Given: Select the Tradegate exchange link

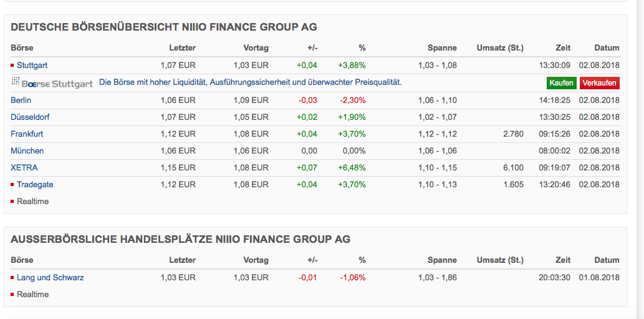Looking at the screenshot, I should click(x=35, y=184).
